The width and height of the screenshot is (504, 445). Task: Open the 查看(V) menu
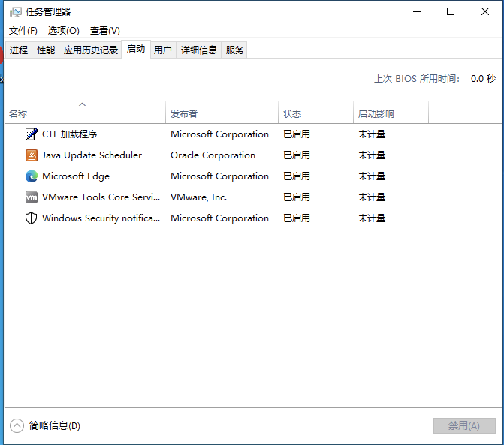coord(105,31)
